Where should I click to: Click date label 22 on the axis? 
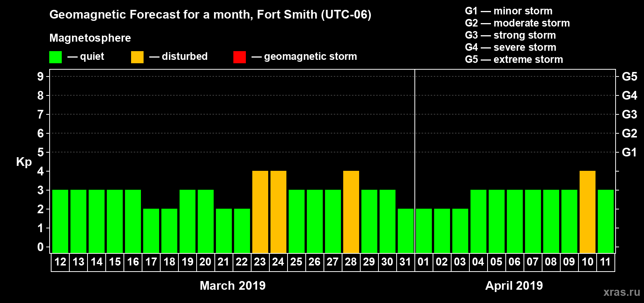point(242,262)
